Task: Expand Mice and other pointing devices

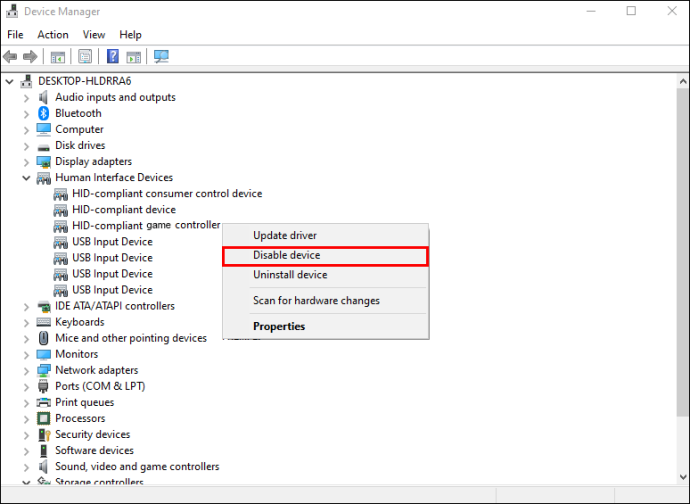Action: point(26,338)
